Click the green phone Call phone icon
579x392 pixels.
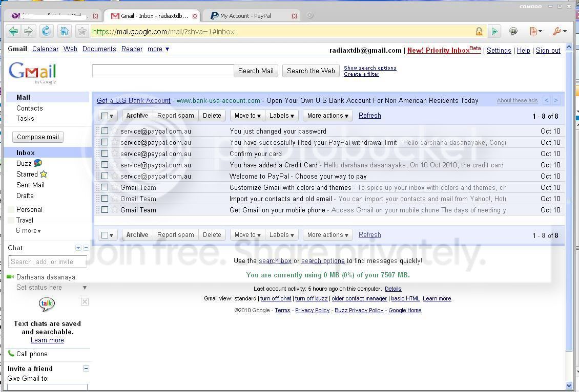tap(11, 353)
